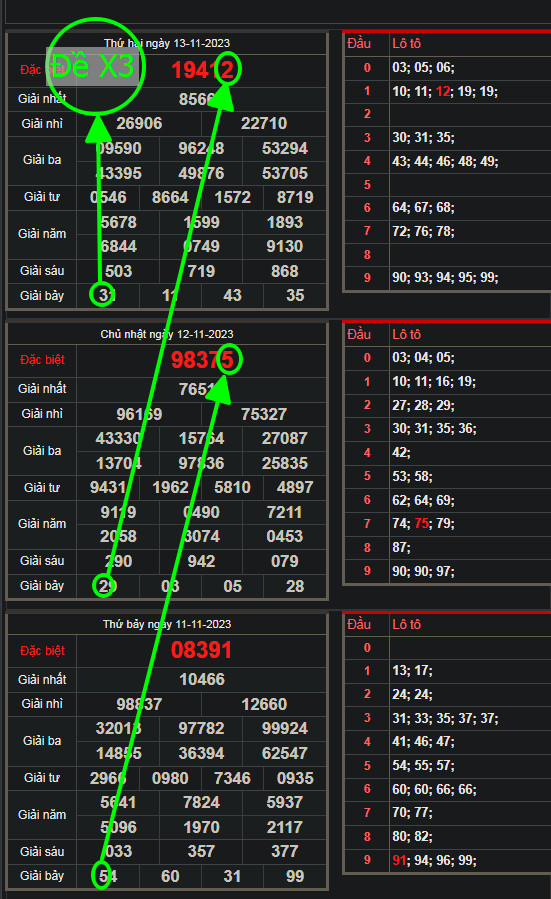This screenshot has height=899, width=551.
Task: Click the Giải bảy number 43
Action: tap(232, 295)
